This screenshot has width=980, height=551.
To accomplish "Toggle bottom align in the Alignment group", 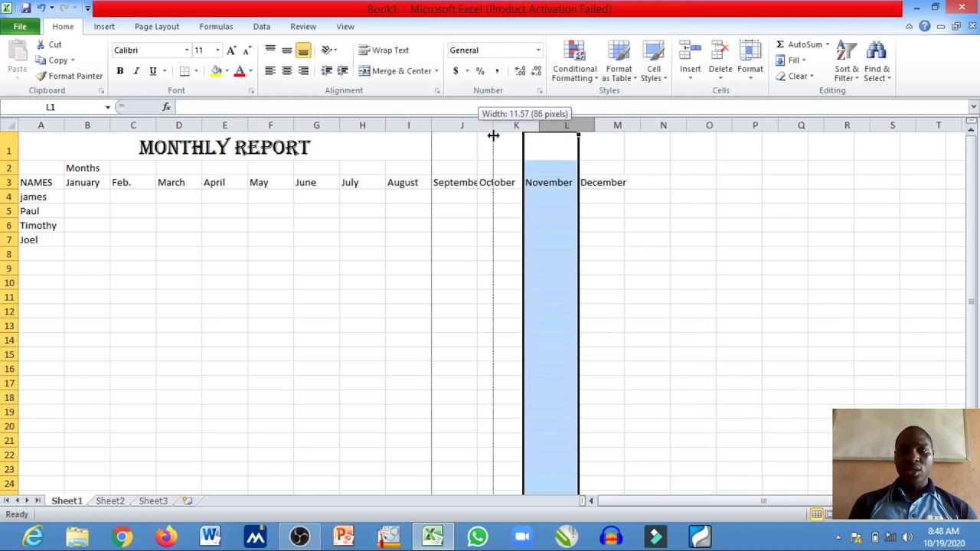I will (303, 51).
